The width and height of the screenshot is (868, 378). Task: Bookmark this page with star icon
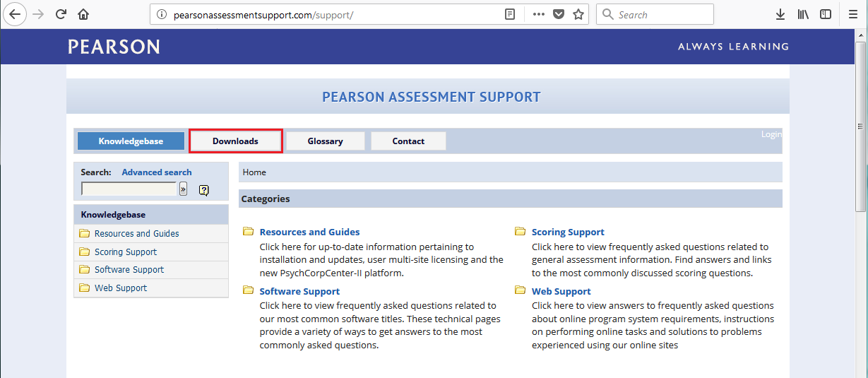click(578, 14)
